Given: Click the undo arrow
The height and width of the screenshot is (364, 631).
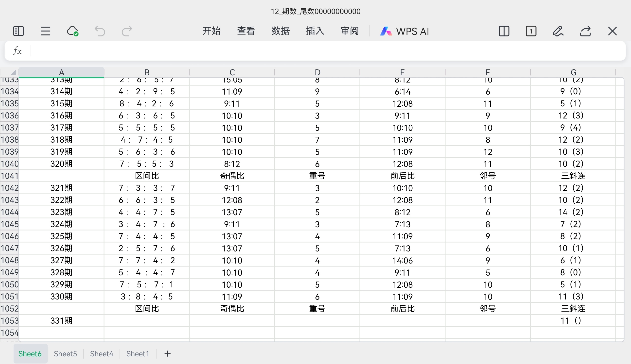Looking at the screenshot, I should click(x=100, y=31).
